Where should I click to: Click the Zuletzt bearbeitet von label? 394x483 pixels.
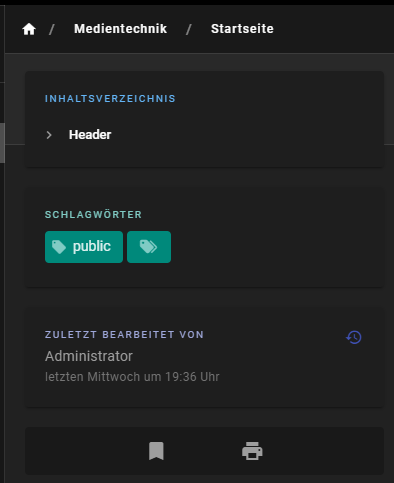124,334
